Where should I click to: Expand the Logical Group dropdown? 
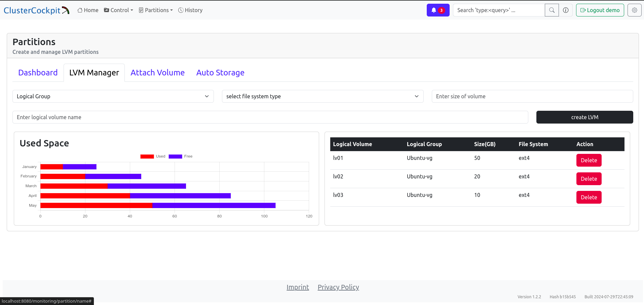113,96
